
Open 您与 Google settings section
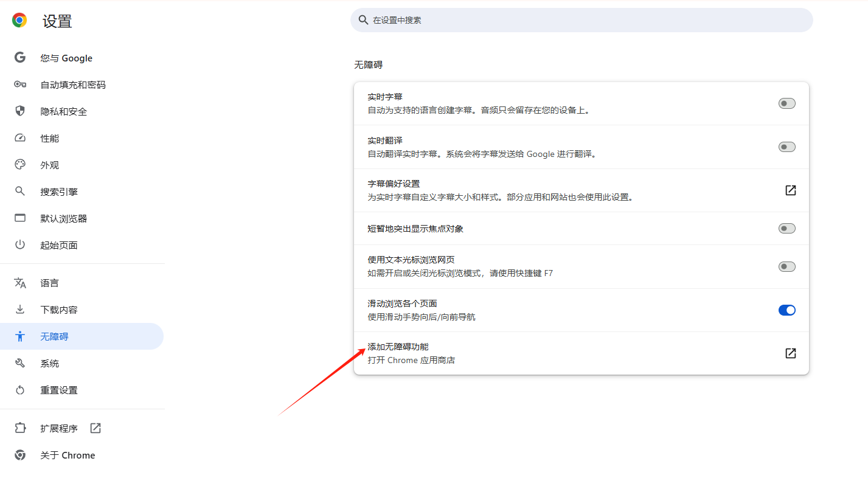82,58
